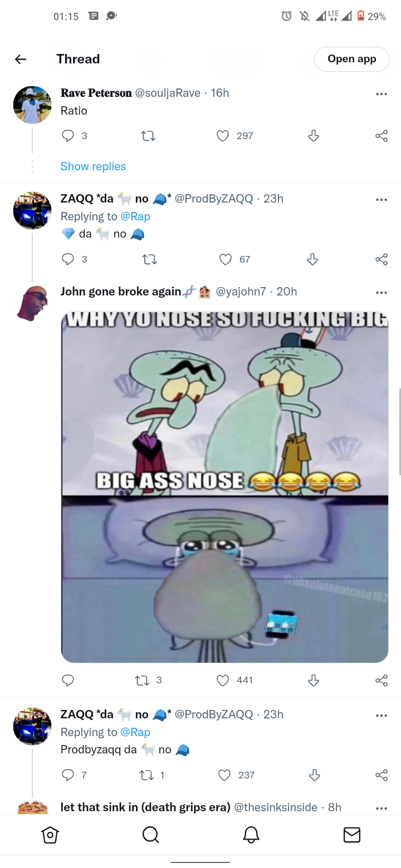Open the Notifications bell tab
The image size is (401, 868).
click(x=251, y=835)
